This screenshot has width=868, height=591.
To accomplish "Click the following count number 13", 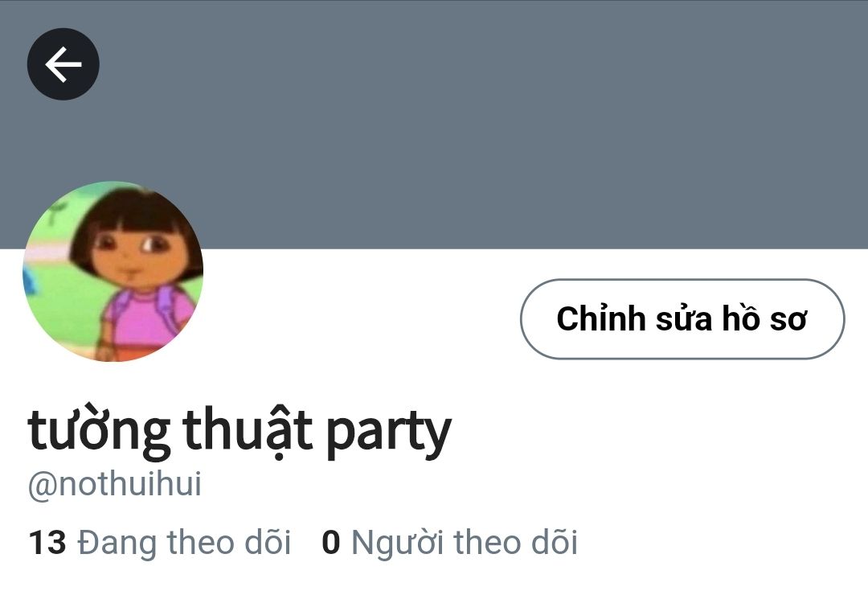I will pyautogui.click(x=47, y=543).
